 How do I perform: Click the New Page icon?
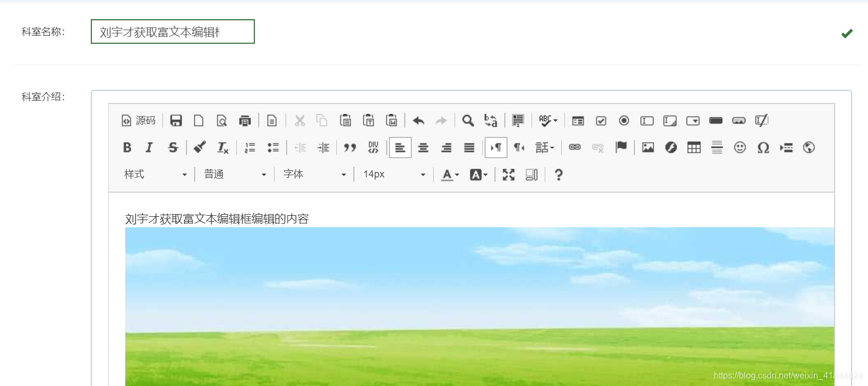point(199,120)
